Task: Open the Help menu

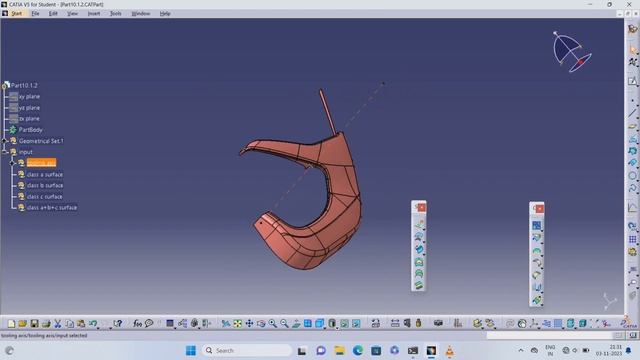Action: 164,13
